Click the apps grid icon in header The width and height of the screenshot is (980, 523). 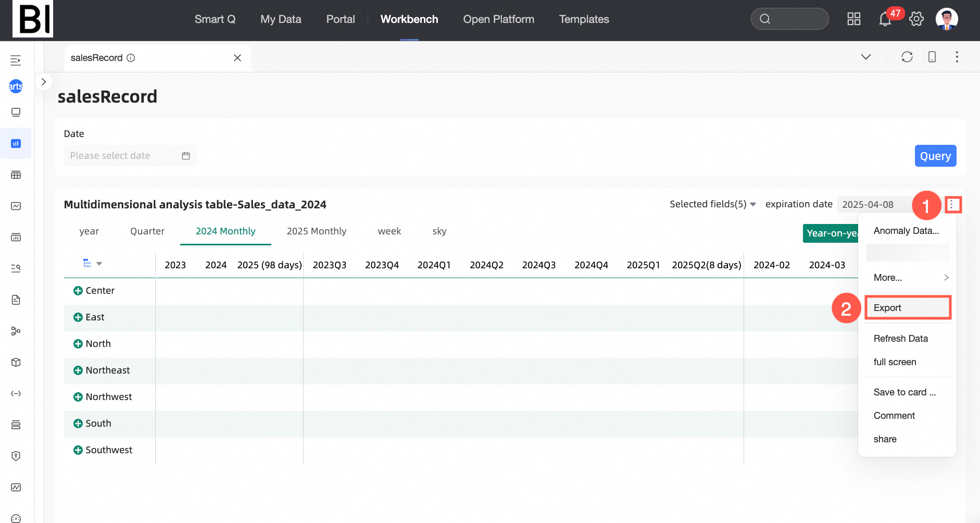coord(854,19)
